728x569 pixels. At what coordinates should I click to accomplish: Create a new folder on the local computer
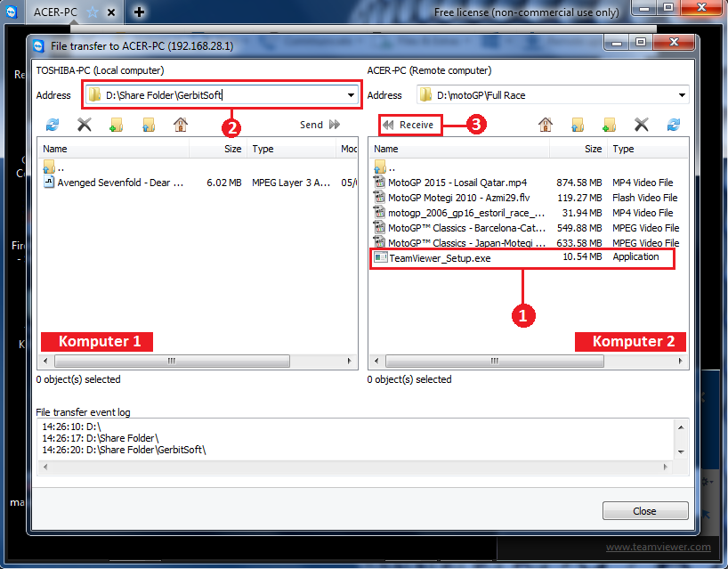click(x=116, y=125)
